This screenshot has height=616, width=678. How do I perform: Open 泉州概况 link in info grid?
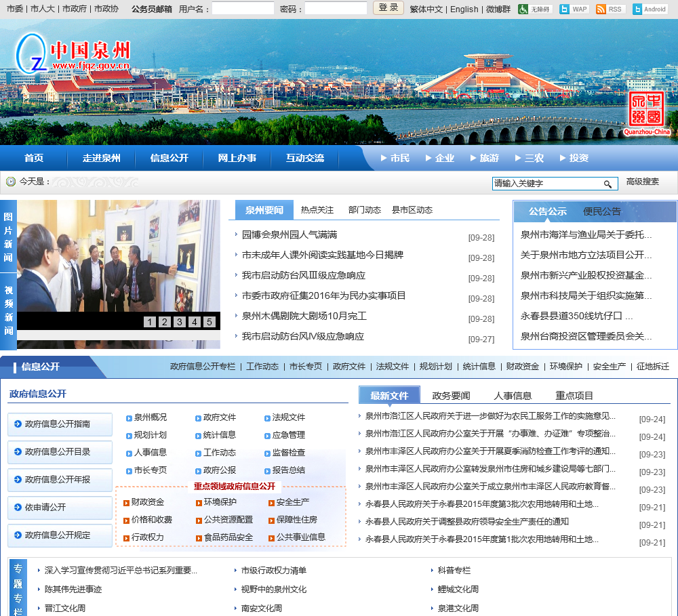[150, 417]
